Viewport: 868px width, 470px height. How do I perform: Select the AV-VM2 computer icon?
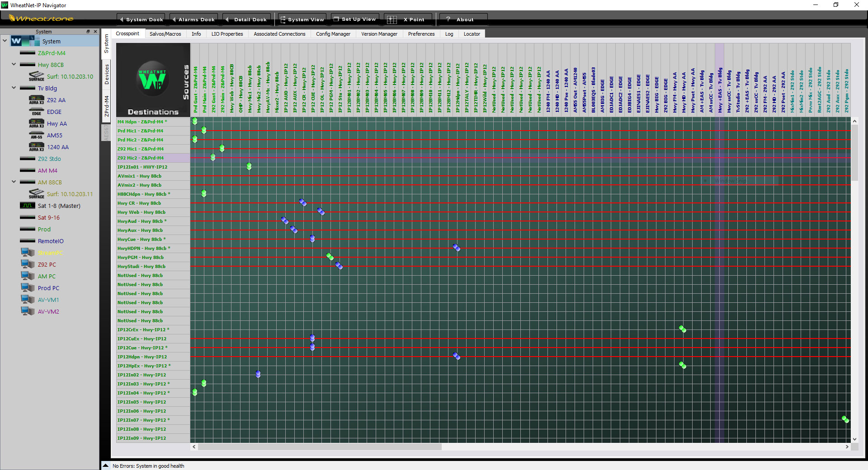(x=28, y=311)
